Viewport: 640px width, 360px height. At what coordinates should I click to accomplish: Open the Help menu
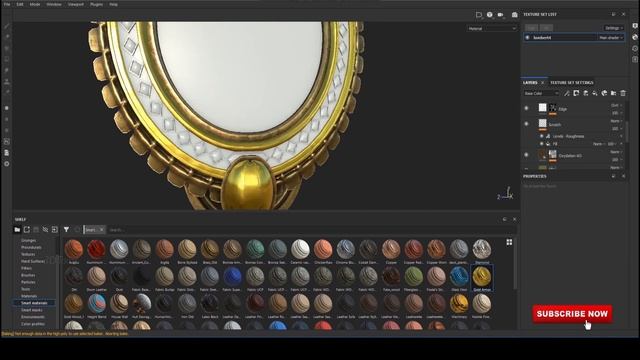[113, 4]
